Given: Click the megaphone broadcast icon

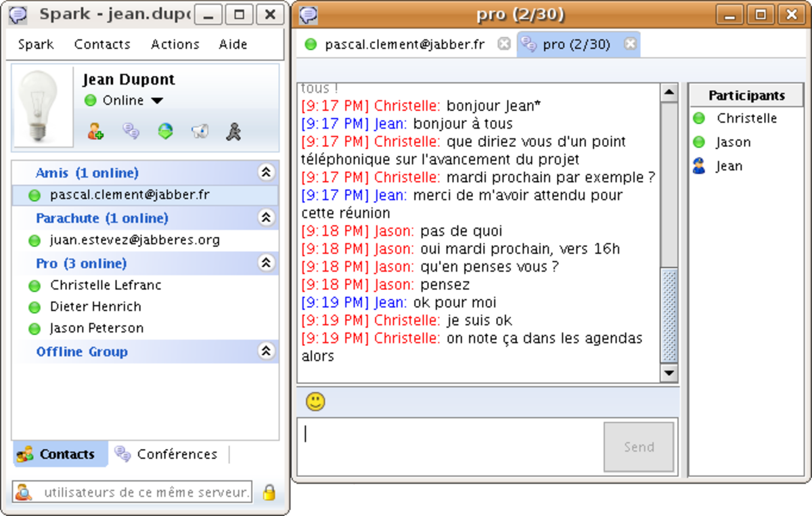Looking at the screenshot, I should (200, 131).
